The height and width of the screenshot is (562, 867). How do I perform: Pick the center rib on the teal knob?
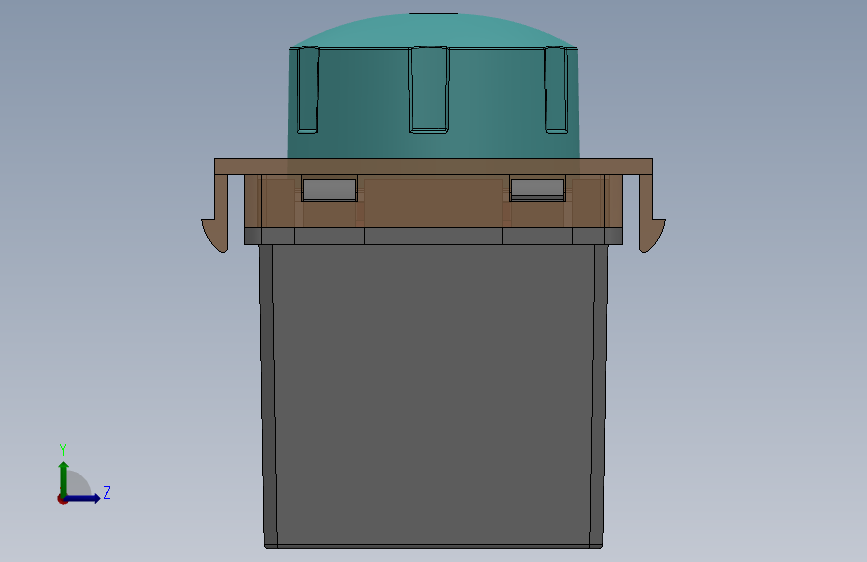pyautogui.click(x=429, y=90)
